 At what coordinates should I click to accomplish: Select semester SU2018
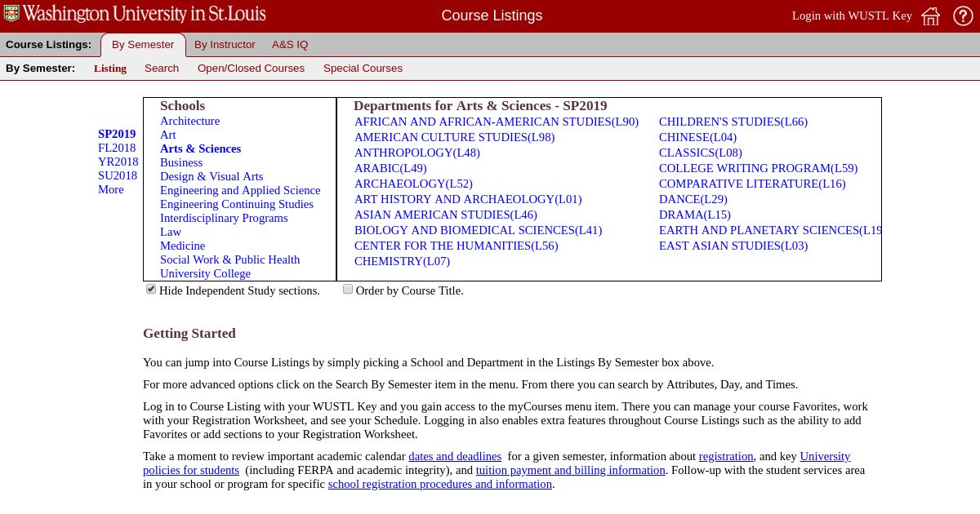click(x=118, y=175)
